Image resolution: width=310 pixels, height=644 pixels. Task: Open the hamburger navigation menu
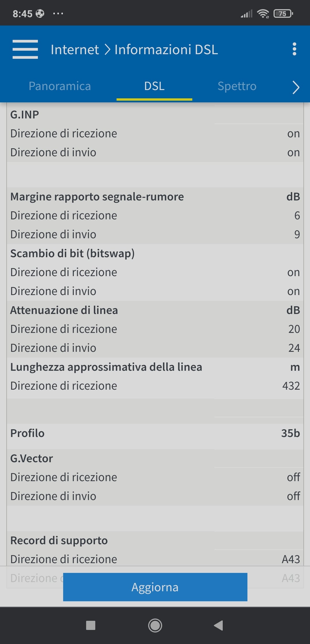click(x=25, y=49)
